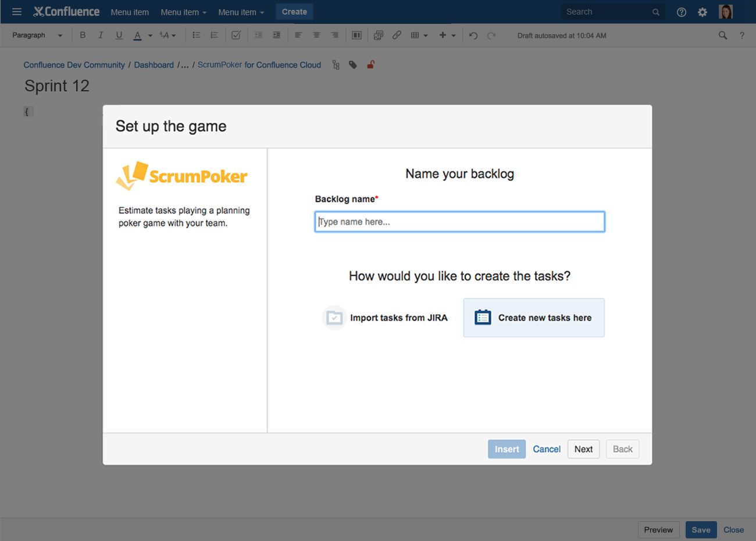Insert a link
Viewport: 756px width, 541px height.
(397, 35)
